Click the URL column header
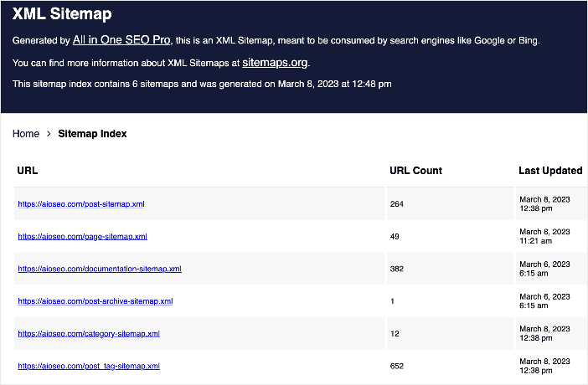The width and height of the screenshot is (588, 385). [x=28, y=171]
